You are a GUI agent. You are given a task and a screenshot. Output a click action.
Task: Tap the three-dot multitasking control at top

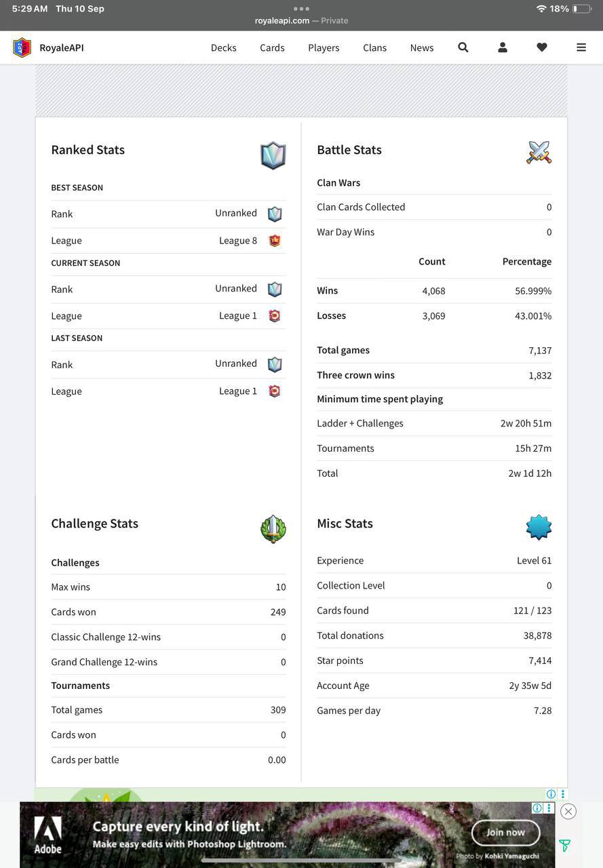[x=301, y=8]
